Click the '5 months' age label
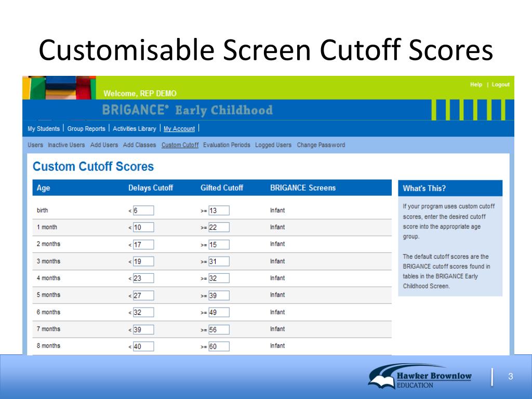 48,295
